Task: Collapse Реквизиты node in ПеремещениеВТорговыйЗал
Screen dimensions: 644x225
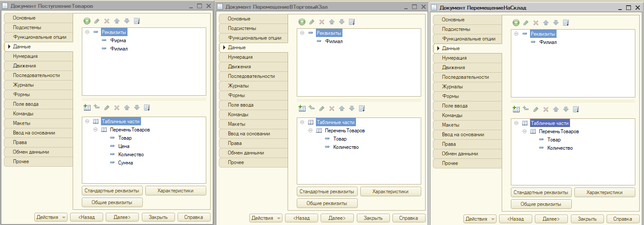Action: click(x=302, y=33)
